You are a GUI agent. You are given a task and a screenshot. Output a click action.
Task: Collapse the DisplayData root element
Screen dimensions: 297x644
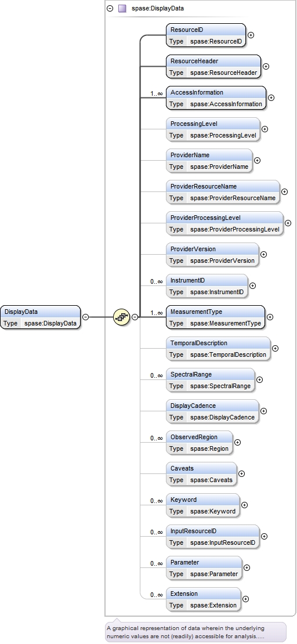click(x=85, y=317)
